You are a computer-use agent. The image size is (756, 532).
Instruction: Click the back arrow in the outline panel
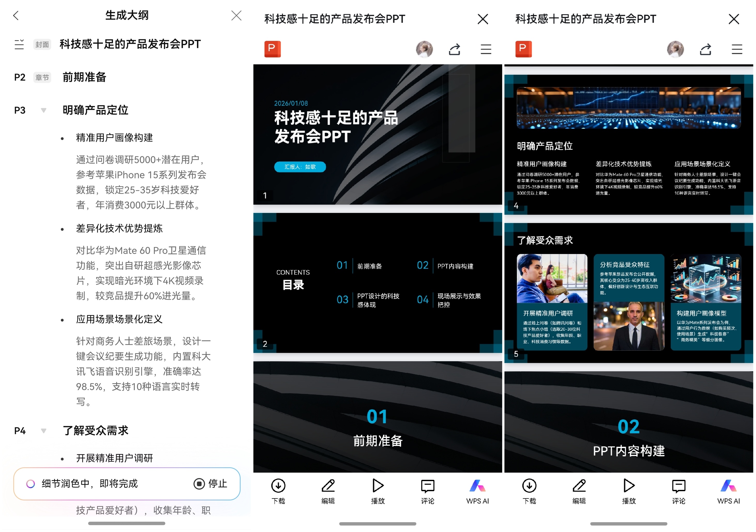coord(16,16)
